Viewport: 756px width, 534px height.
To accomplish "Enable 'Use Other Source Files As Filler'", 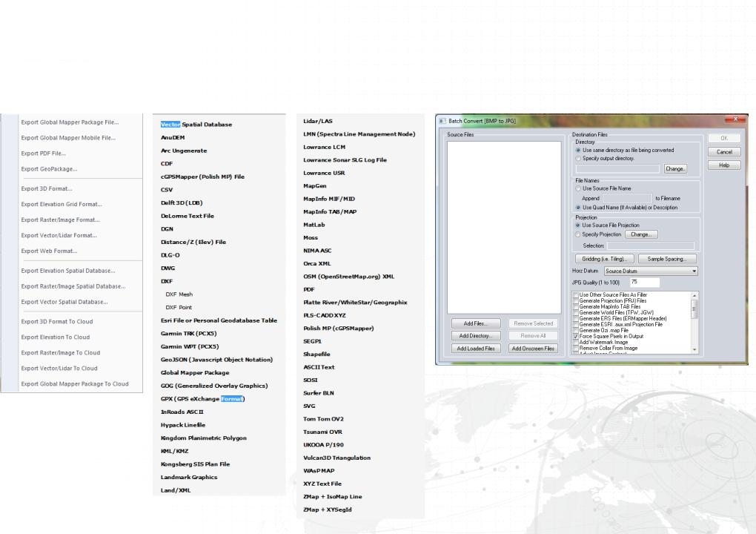I will tap(576, 294).
